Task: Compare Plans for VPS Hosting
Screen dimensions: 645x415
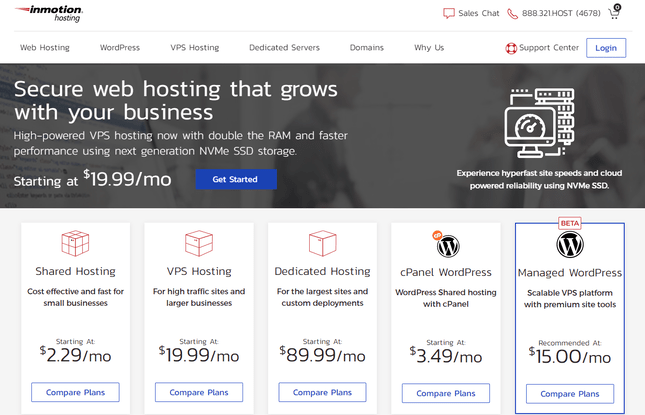Action: tap(199, 392)
